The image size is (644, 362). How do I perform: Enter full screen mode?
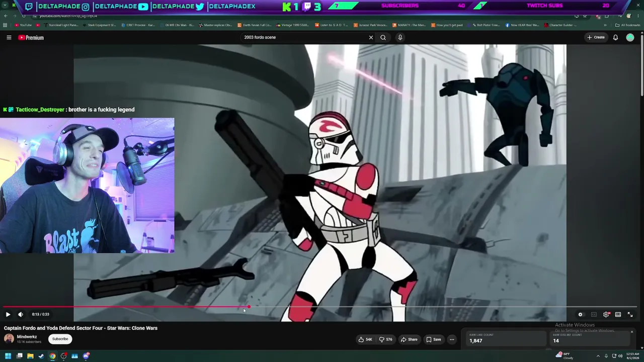[630, 314]
